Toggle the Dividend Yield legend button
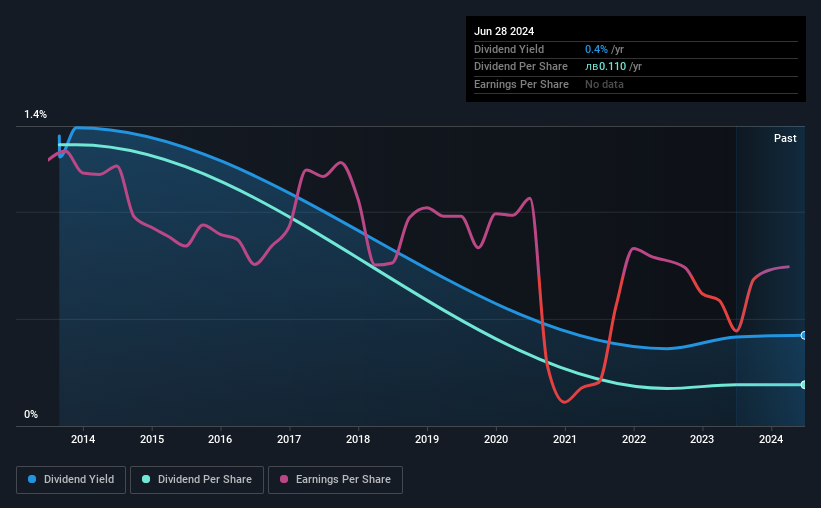The height and width of the screenshot is (508, 821). tap(71, 480)
